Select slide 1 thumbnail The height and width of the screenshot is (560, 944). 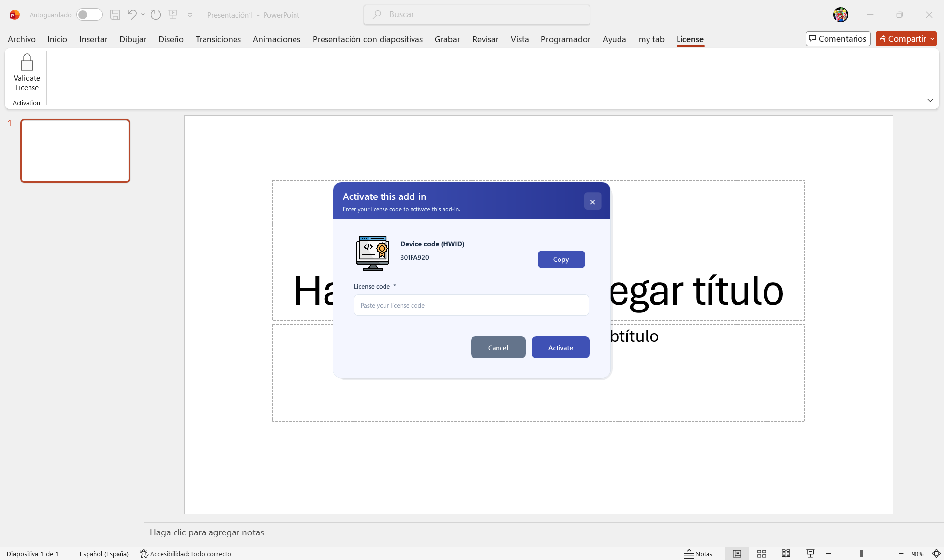[x=75, y=151]
